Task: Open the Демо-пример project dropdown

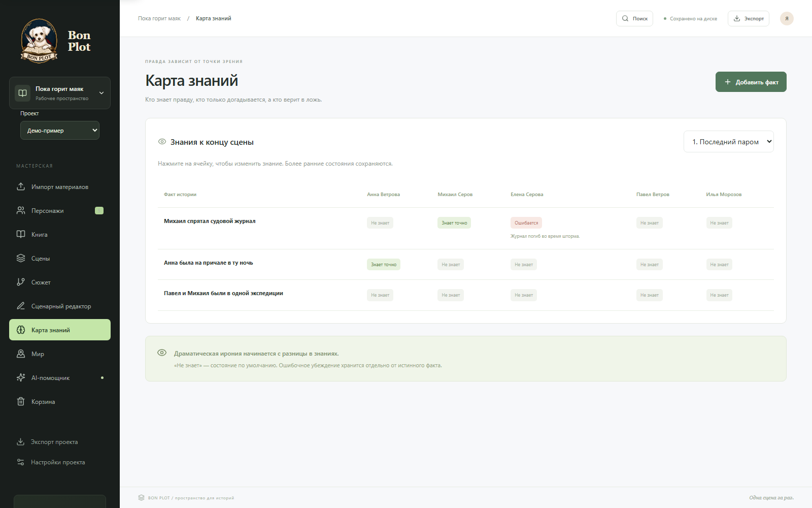Action: pyautogui.click(x=60, y=131)
